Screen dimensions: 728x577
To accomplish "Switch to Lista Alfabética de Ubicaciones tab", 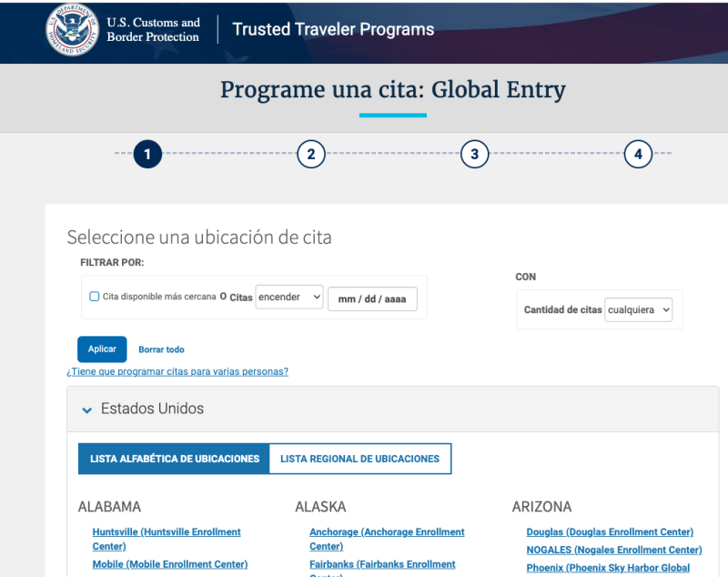I will click(x=174, y=459).
